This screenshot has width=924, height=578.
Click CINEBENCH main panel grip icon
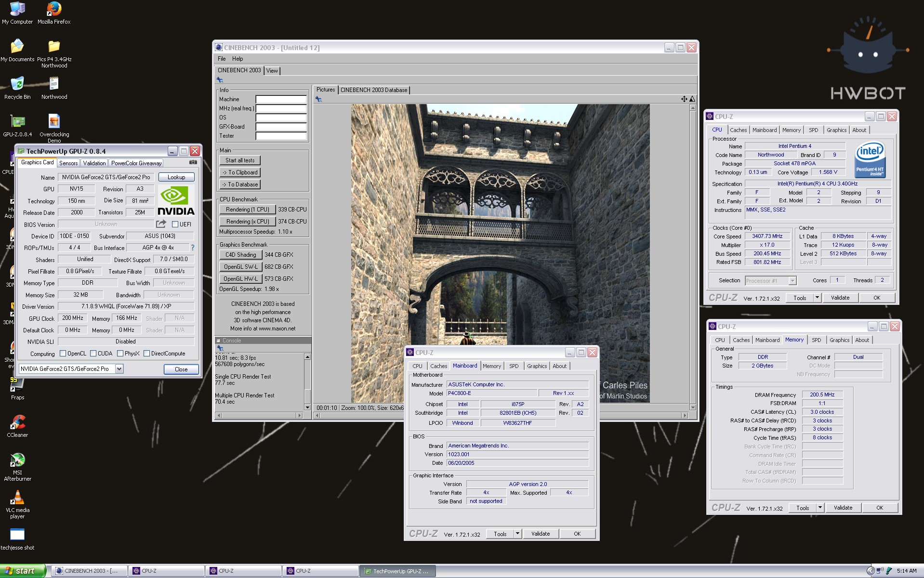click(220, 80)
